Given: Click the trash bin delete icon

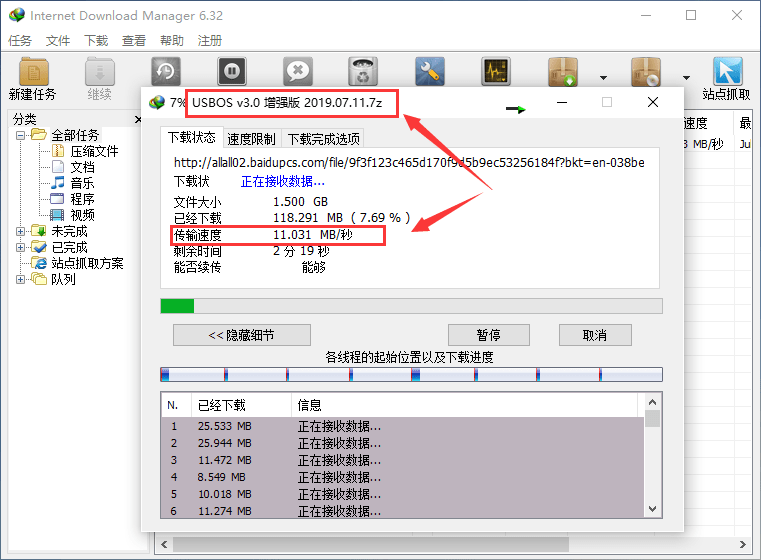Looking at the screenshot, I should pyautogui.click(x=363, y=72).
